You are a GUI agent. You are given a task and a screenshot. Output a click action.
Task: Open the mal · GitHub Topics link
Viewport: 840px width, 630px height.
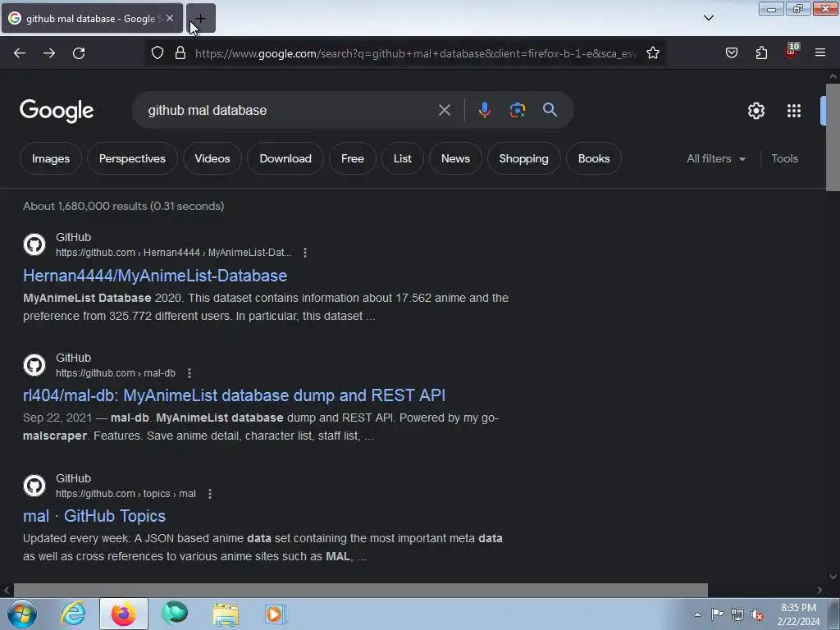tap(94, 516)
